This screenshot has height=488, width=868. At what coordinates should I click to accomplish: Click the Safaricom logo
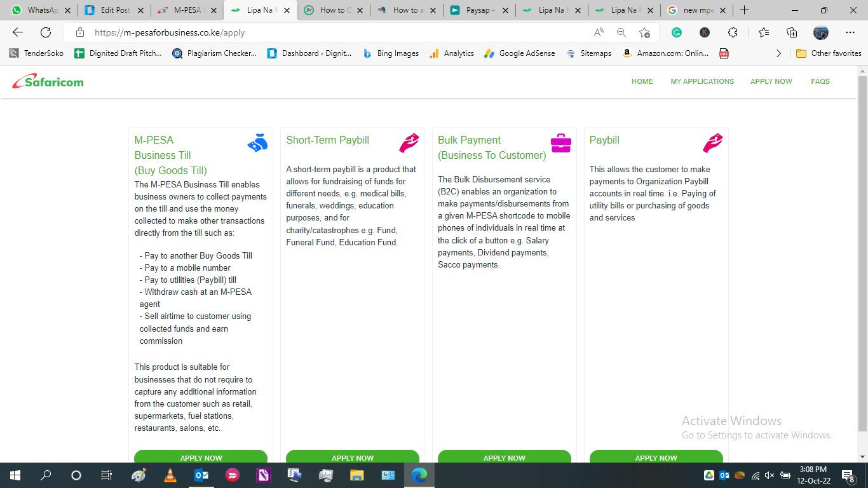click(48, 81)
